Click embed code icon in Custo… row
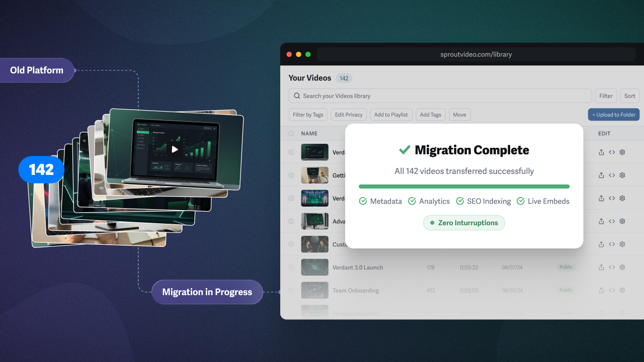The height and width of the screenshot is (362, 644). [x=612, y=244]
